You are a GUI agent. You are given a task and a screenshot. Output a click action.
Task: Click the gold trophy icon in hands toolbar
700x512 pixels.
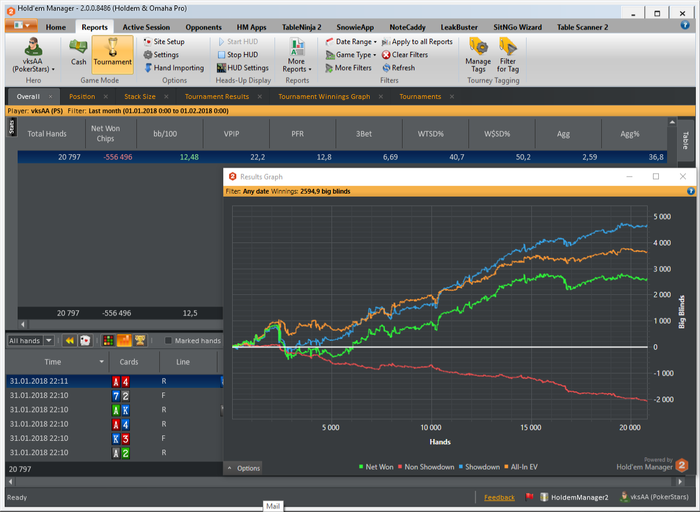click(x=140, y=341)
